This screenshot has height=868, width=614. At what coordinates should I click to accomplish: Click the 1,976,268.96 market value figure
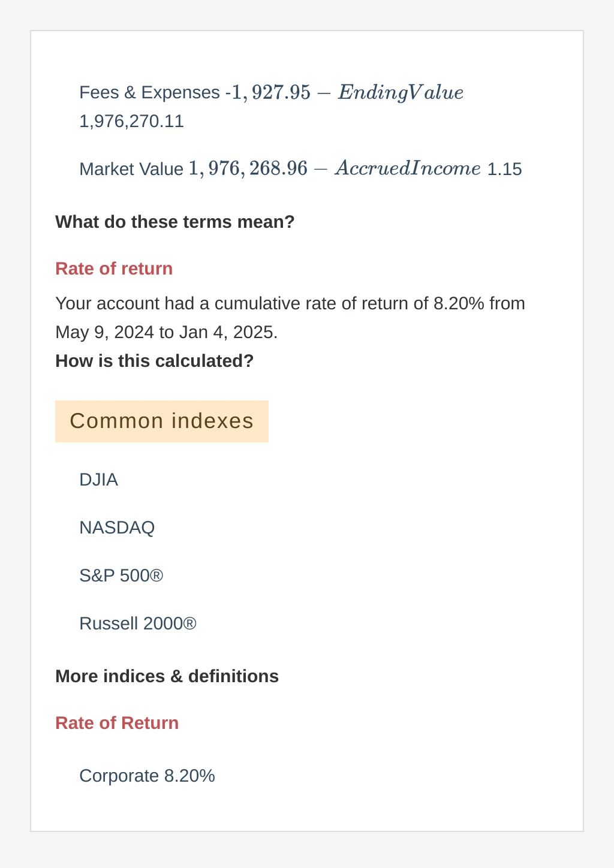(248, 168)
